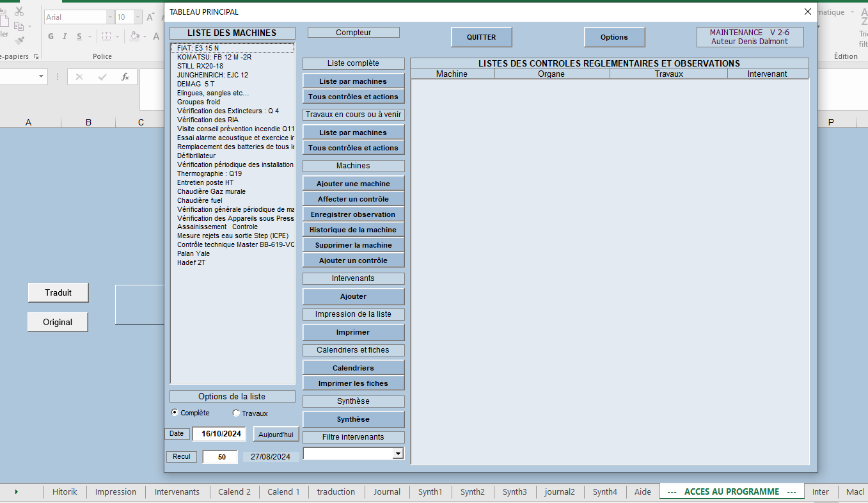
Task: Select the Travaux radio option
Action: click(250, 413)
